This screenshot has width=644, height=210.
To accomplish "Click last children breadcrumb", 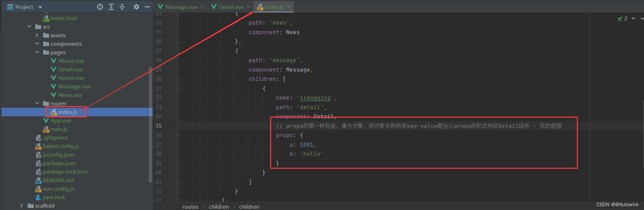I will pos(249,207).
